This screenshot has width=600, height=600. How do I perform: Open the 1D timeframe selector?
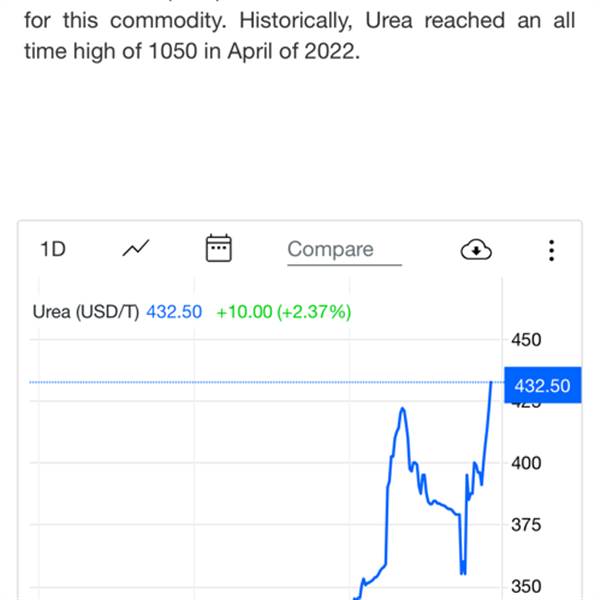[x=53, y=249]
